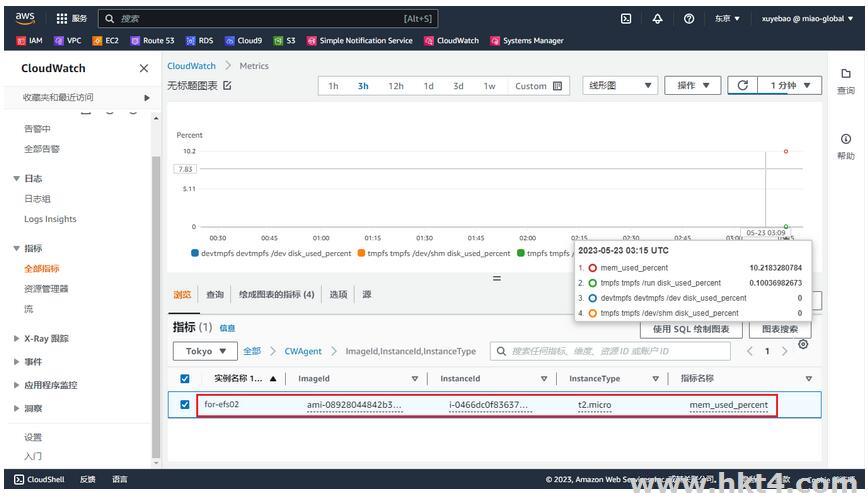Click the CloudWatch breadcrumb link
Viewport: 868px width, 498px height.
tap(192, 65)
